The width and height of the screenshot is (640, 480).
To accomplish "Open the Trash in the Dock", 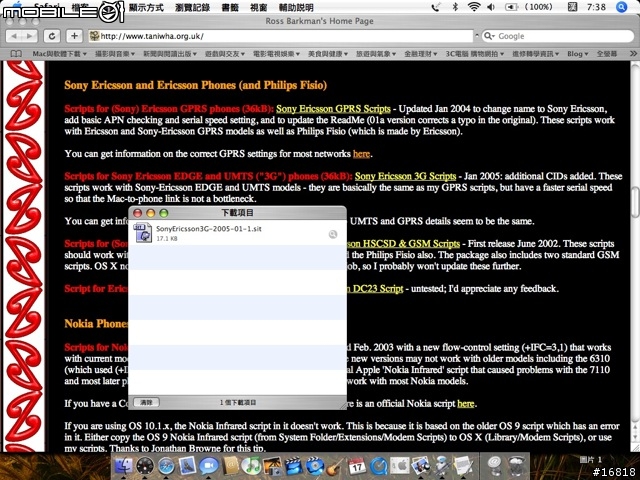I will tap(516, 466).
